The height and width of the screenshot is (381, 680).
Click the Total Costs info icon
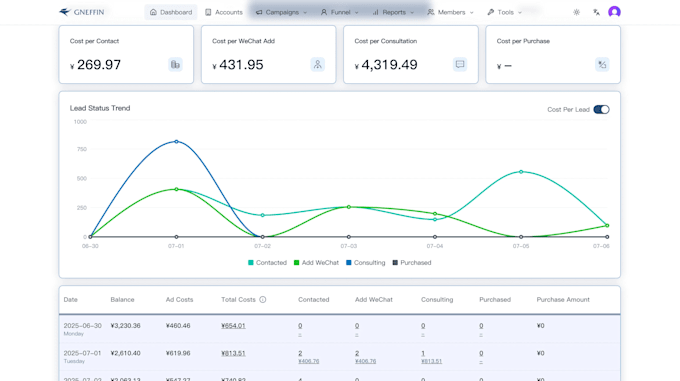pos(262,300)
